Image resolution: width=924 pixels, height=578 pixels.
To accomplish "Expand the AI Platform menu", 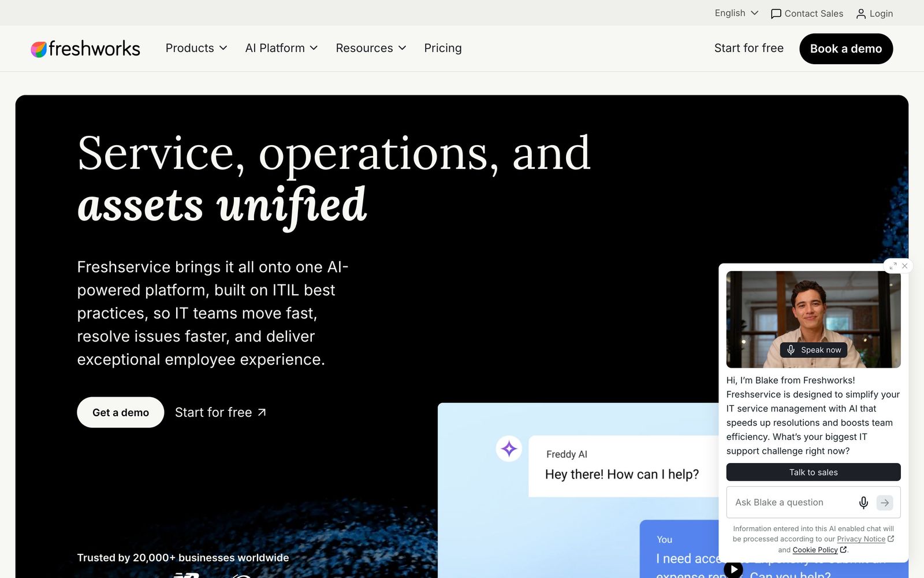I will [281, 48].
